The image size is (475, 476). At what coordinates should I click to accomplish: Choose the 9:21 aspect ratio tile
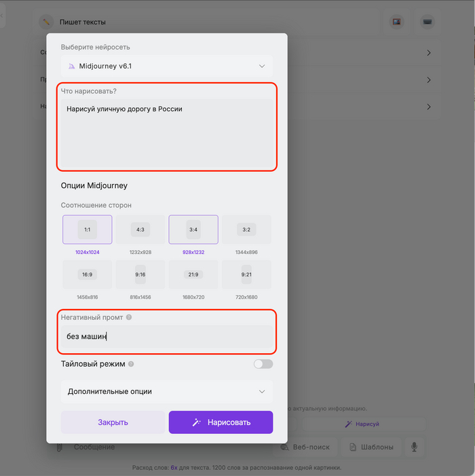(x=246, y=274)
